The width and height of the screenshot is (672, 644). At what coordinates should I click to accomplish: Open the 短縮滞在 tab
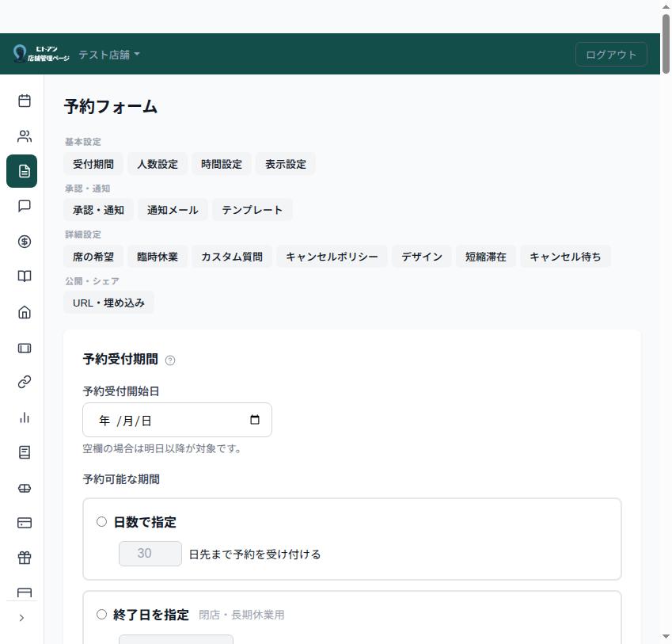[486, 257]
